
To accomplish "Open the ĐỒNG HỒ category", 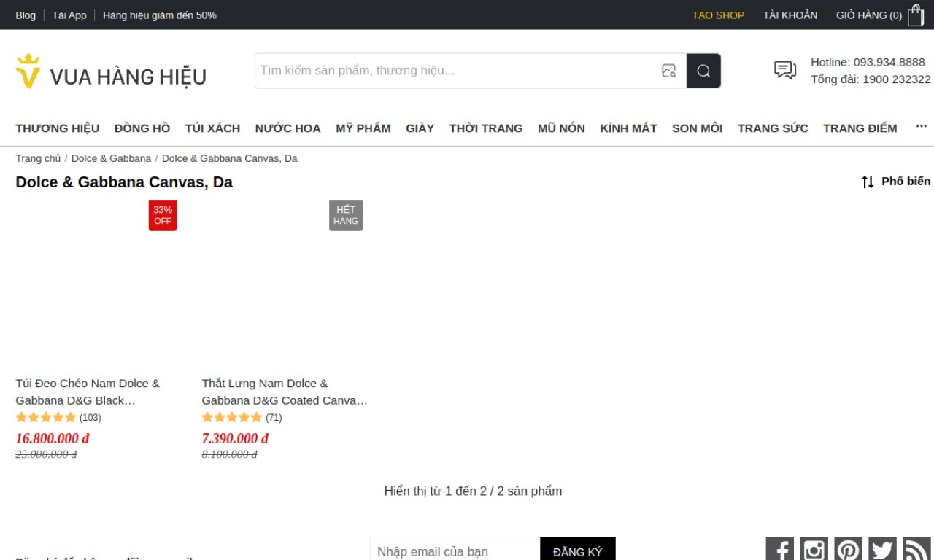I will (142, 128).
